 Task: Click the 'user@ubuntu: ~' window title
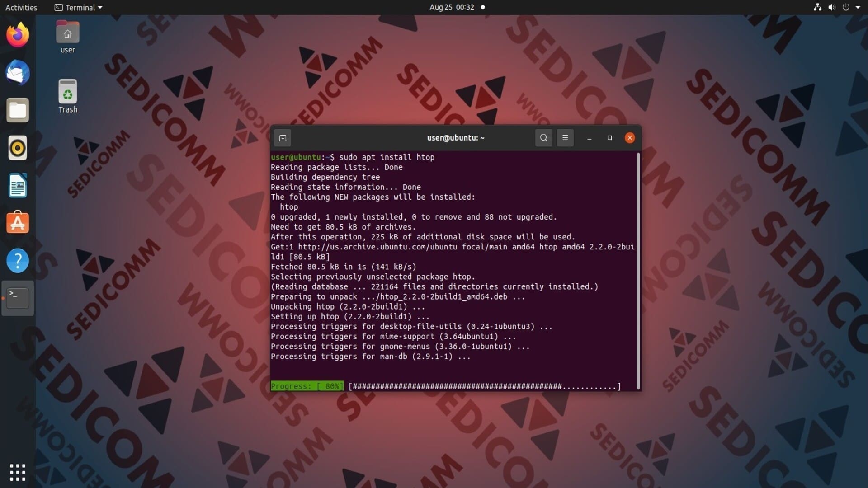click(x=456, y=138)
